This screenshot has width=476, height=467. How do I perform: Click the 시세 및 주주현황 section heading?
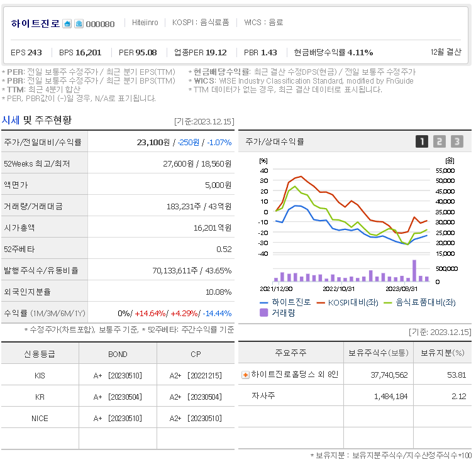coord(36,120)
